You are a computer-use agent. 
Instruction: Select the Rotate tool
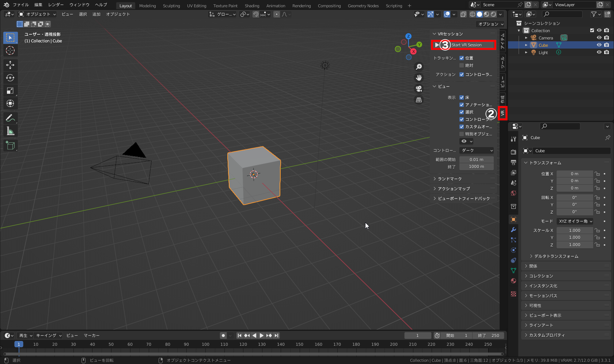click(10, 78)
